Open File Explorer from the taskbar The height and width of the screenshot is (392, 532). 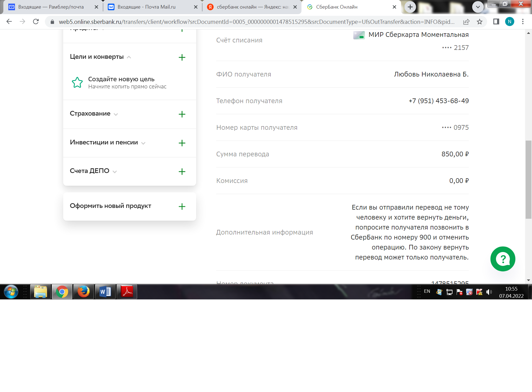pyautogui.click(x=40, y=292)
